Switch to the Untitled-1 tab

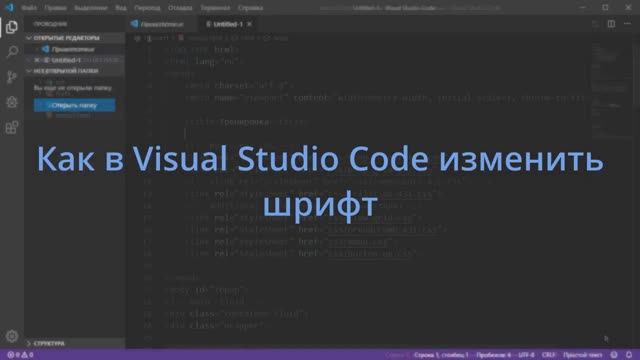click(x=227, y=24)
